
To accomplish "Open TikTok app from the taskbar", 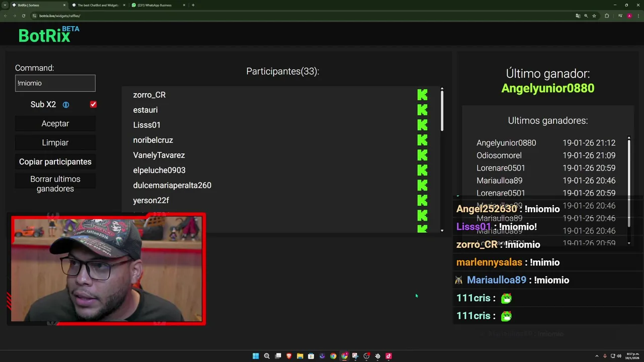I will coord(388,356).
